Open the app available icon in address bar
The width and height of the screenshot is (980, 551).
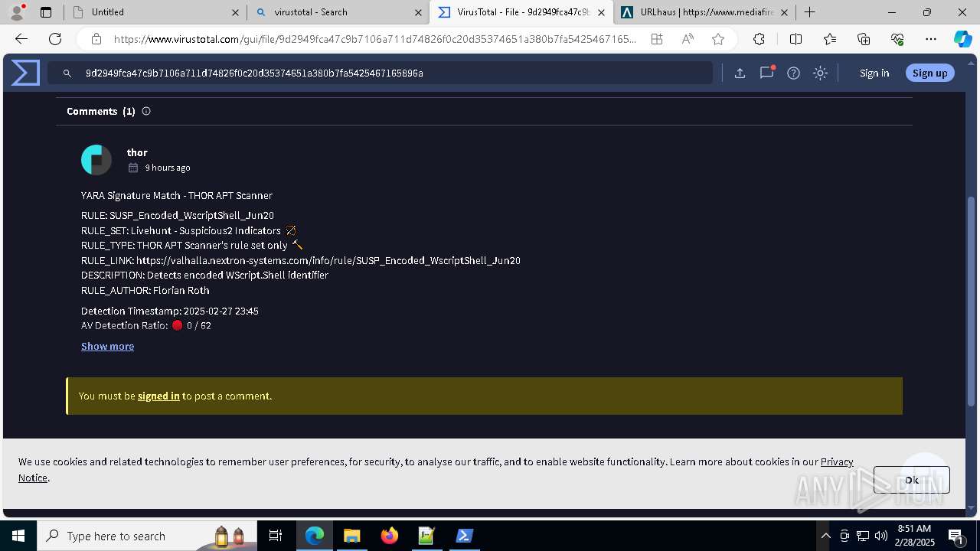657,39
